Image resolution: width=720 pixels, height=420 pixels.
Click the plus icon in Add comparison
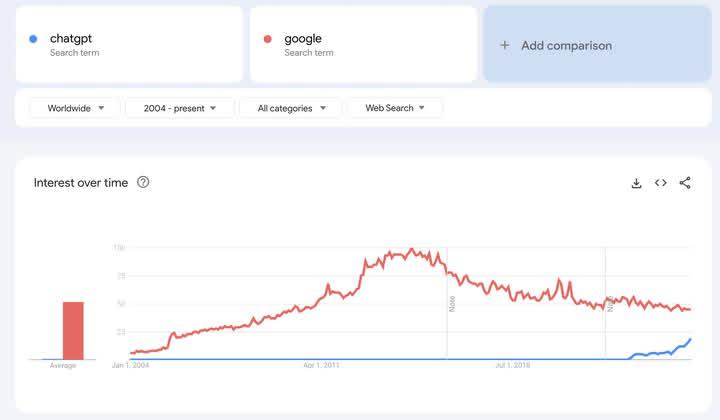tap(505, 45)
